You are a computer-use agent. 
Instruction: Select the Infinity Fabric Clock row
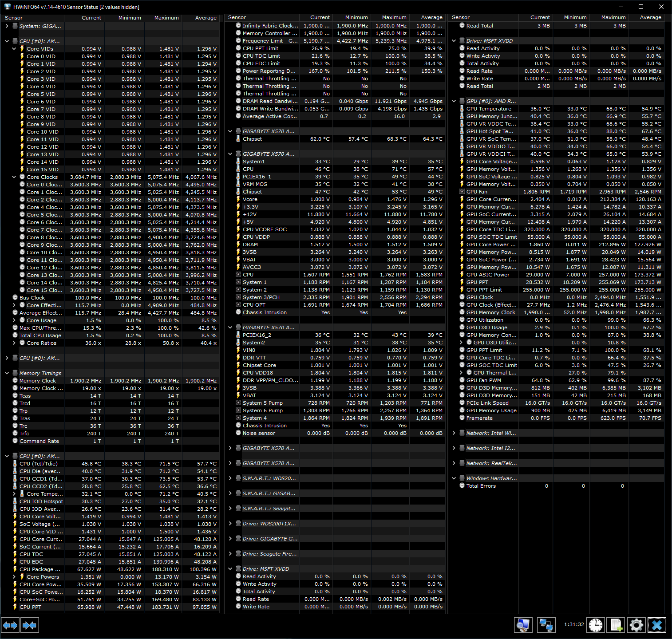click(336, 26)
